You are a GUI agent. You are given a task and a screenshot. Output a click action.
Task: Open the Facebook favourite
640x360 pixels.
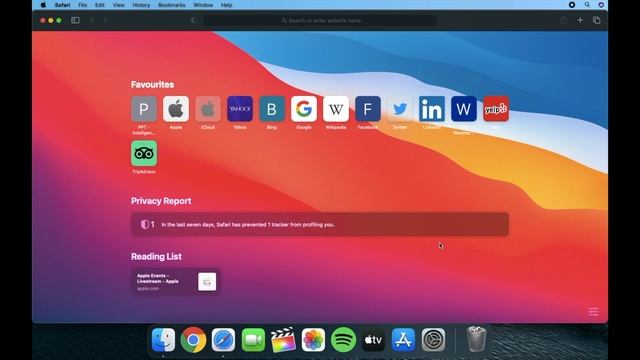click(368, 109)
